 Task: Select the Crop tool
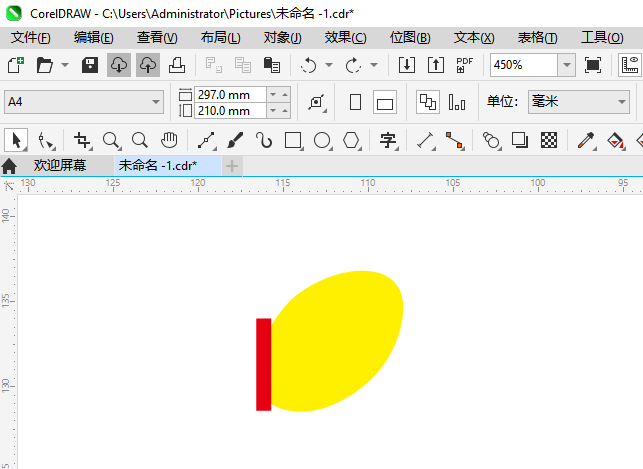coord(82,141)
